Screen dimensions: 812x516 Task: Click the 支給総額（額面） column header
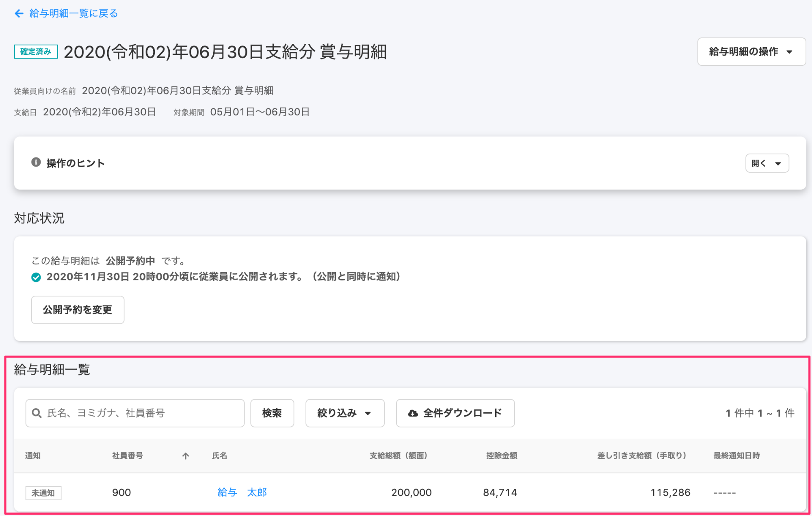398,456
